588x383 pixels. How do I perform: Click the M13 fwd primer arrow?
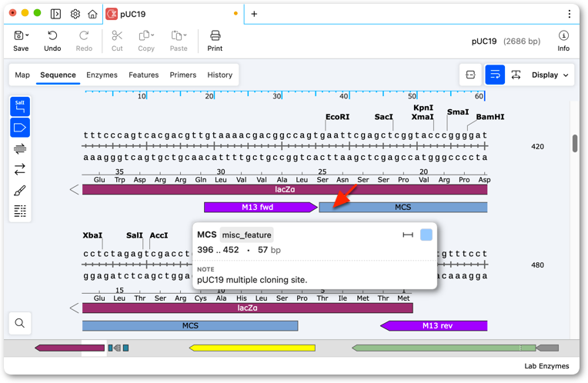[x=261, y=207]
